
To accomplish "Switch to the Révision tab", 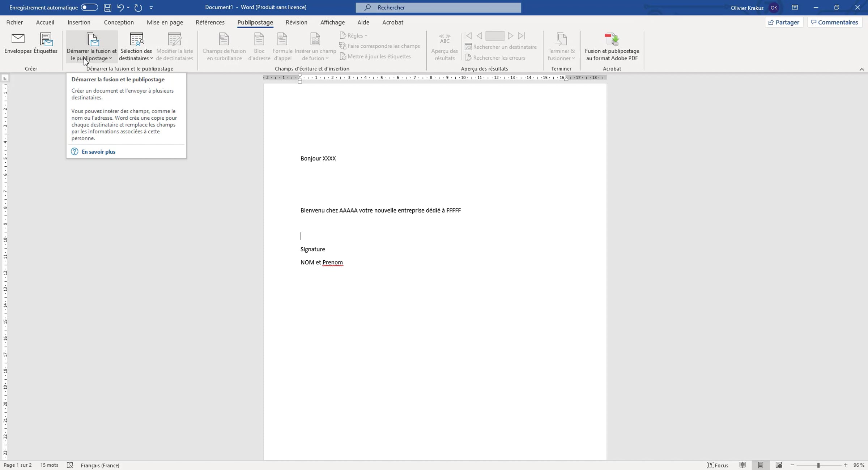I will (x=296, y=22).
